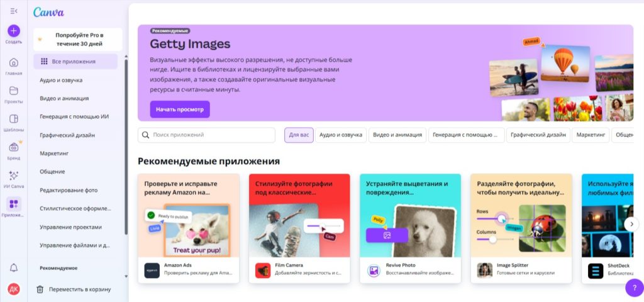Show next recommended apps with arrow
The image size is (644, 302).
pos(631,224)
